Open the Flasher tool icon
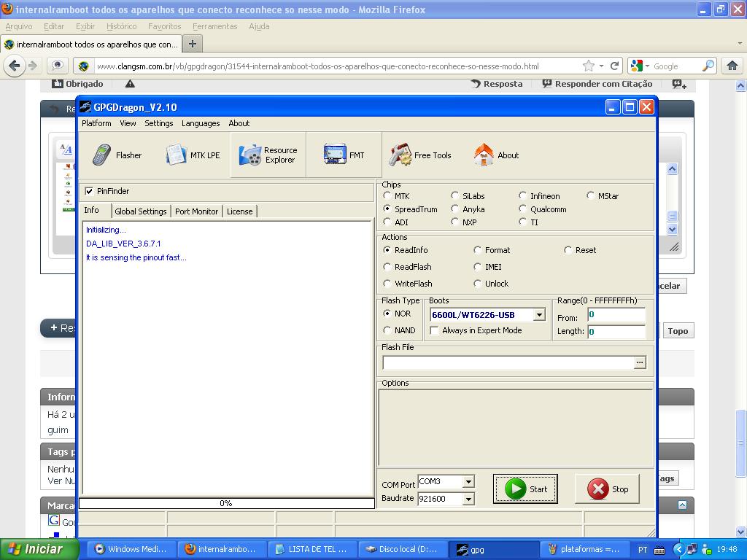Image resolution: width=747 pixels, height=560 pixels. click(101, 155)
